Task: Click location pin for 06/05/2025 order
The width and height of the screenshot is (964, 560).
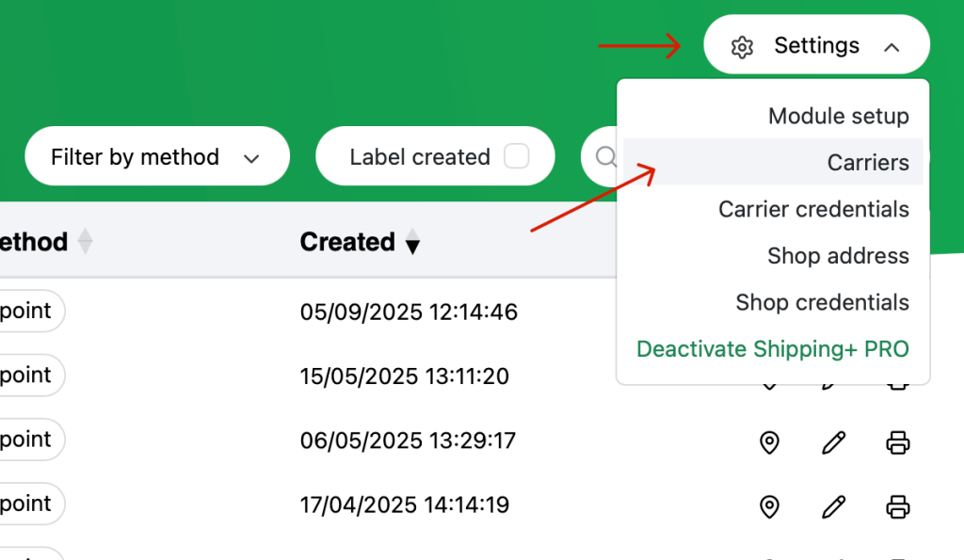Action: coord(769,442)
